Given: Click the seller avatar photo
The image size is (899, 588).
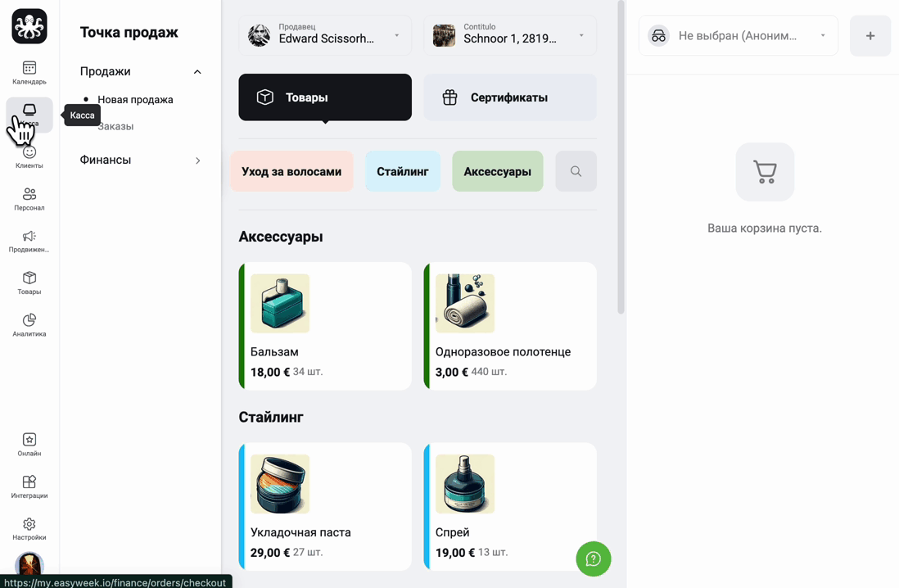Looking at the screenshot, I should (260, 35).
